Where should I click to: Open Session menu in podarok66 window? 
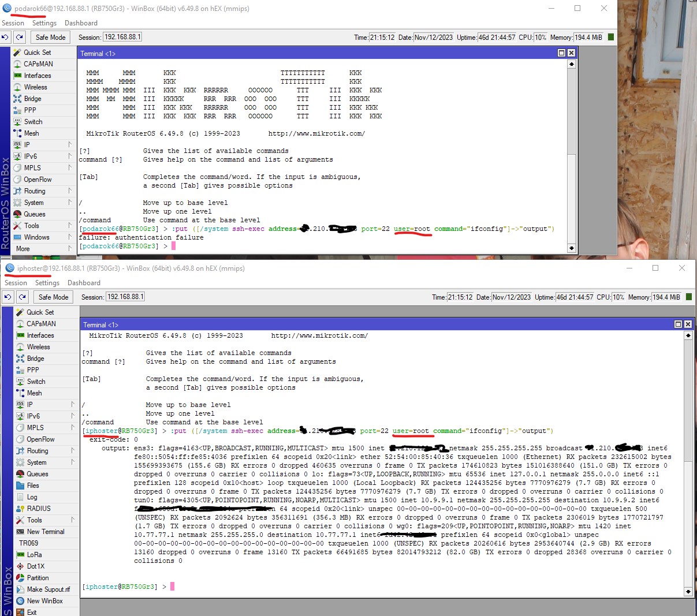(13, 23)
